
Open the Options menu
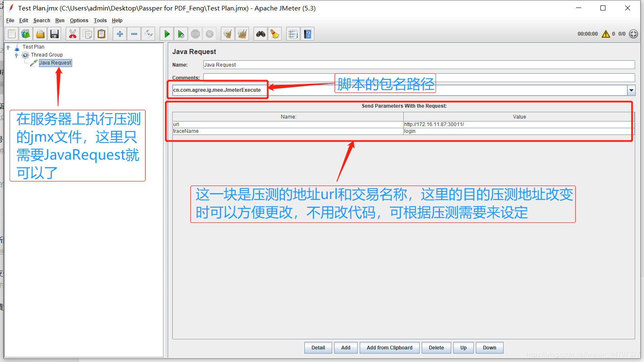pos(79,21)
